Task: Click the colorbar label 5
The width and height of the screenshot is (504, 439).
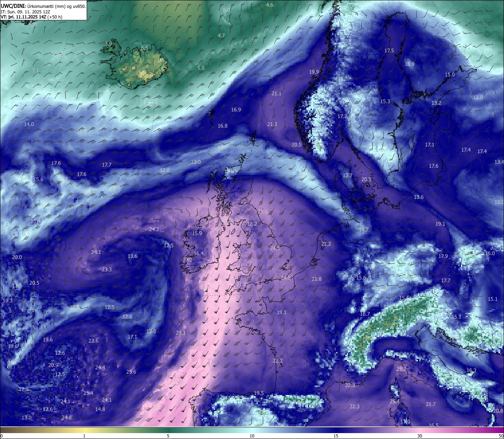Action: click(x=168, y=436)
